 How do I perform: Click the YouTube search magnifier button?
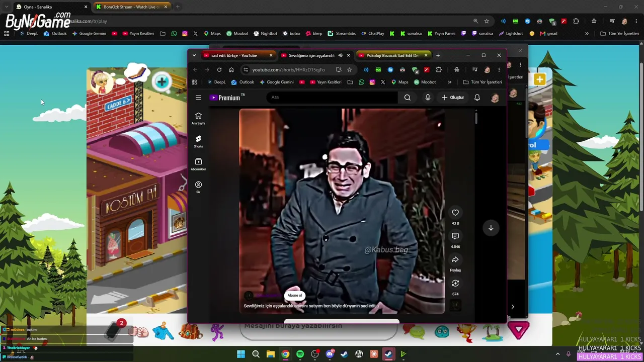coord(408,98)
